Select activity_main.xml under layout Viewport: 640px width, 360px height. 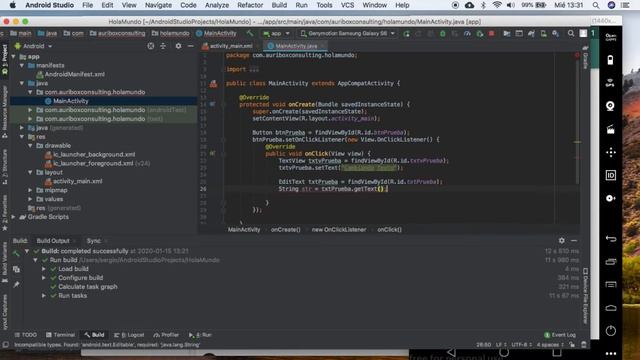pyautogui.click(x=78, y=181)
